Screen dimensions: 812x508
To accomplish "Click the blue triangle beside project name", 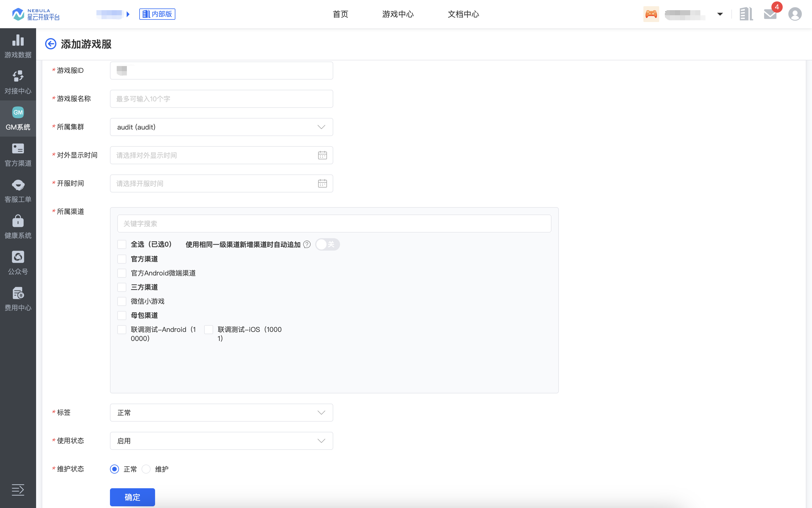I will tap(128, 14).
